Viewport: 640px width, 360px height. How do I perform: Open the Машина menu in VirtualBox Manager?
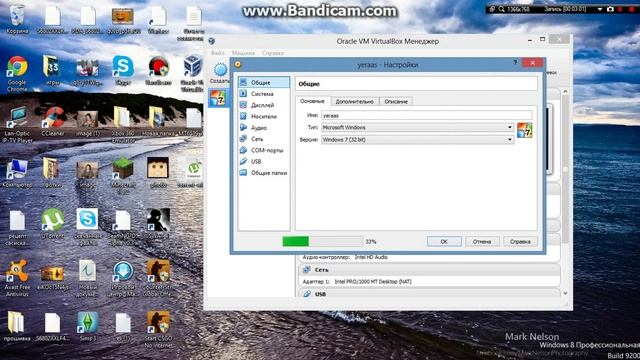click(243, 53)
